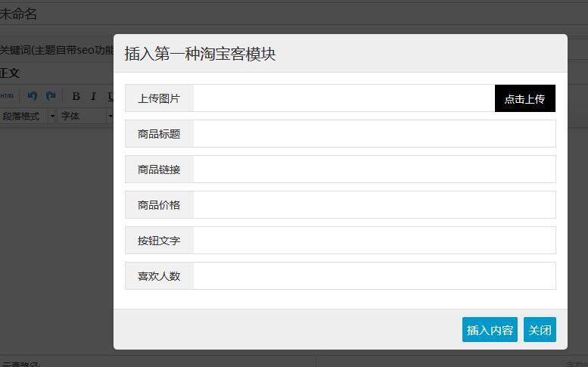
Task: Toggle bold formatting in editor toolbar
Action: [76, 96]
